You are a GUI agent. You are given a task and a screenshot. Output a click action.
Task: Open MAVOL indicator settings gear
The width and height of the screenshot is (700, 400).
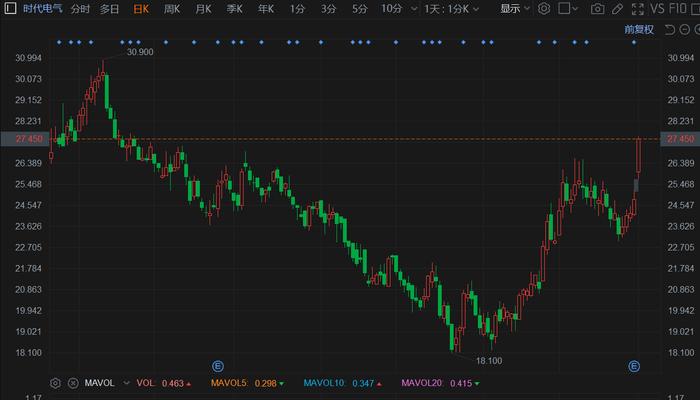(x=55, y=383)
